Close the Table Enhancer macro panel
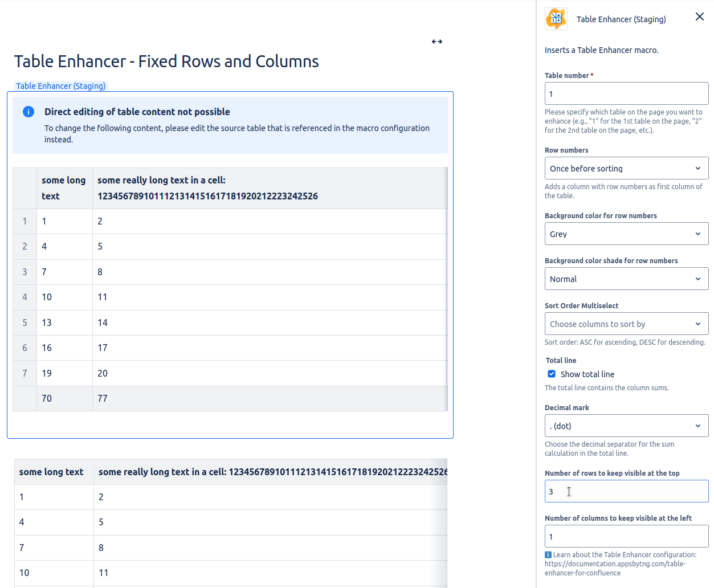The width and height of the screenshot is (714, 588). 699,17
